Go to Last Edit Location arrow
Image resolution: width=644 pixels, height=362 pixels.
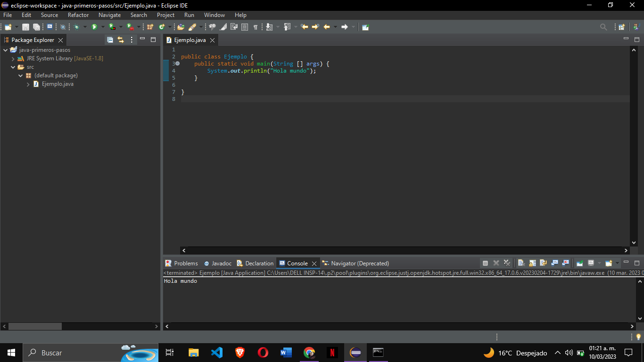click(x=305, y=27)
